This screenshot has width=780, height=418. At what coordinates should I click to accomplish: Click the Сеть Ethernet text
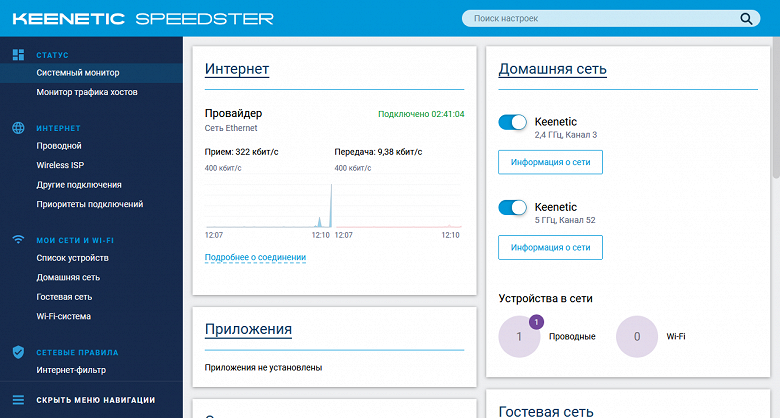231,128
